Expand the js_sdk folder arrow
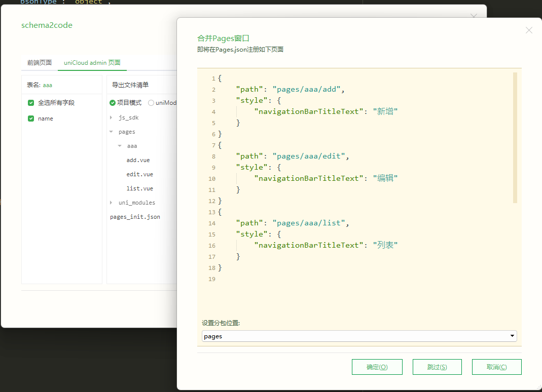 point(111,117)
